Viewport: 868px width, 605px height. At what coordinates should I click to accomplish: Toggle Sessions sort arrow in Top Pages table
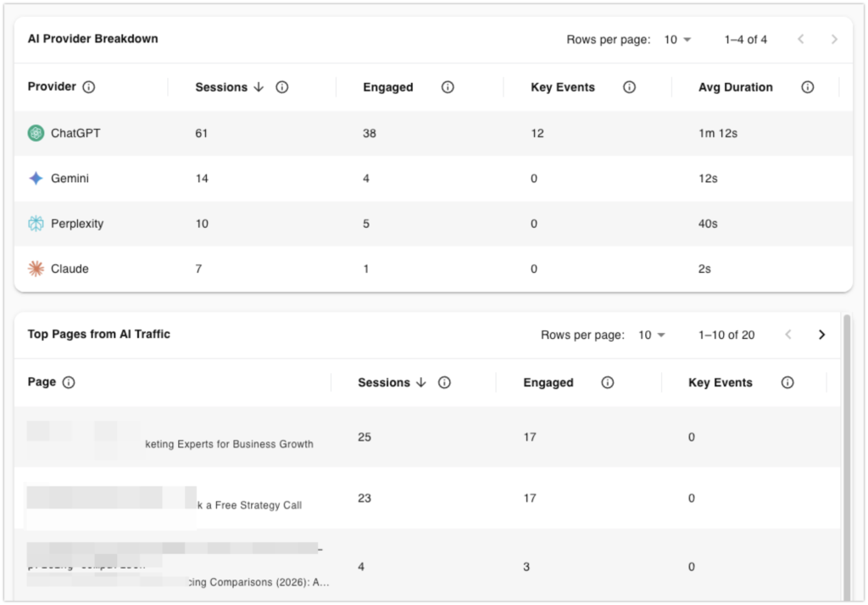point(421,383)
